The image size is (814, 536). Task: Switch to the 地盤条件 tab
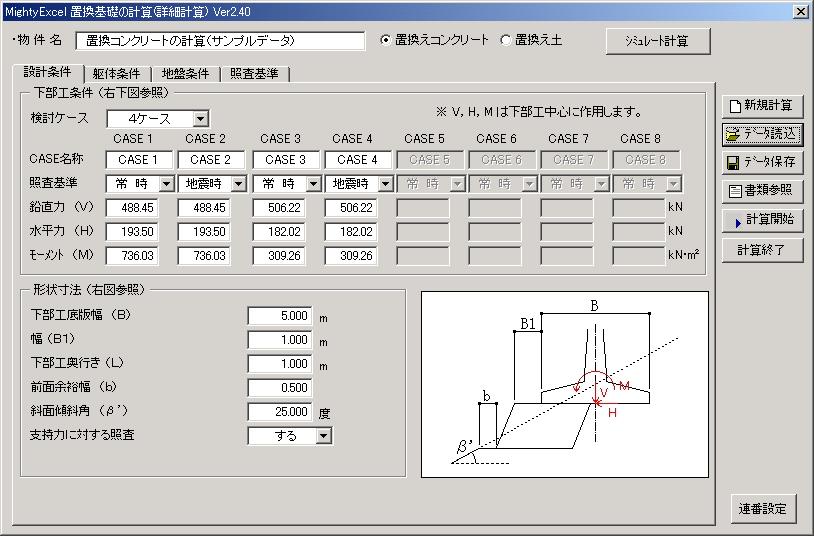point(185,74)
